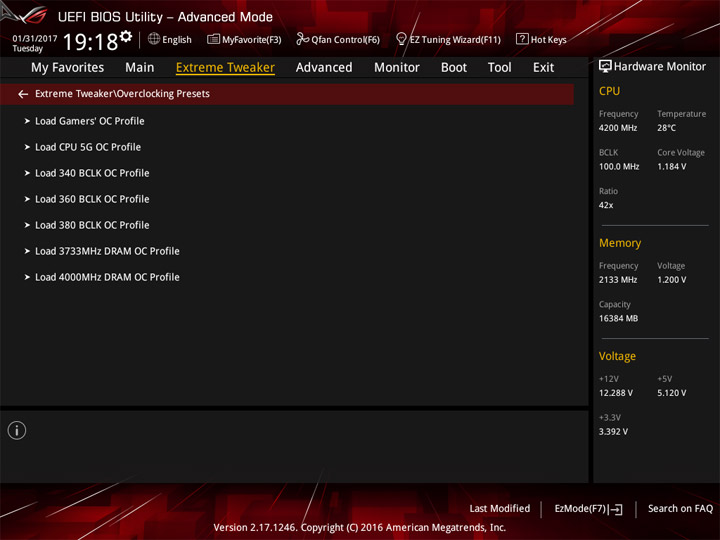Select Load 380 BCLK OC Profile text

pos(92,225)
